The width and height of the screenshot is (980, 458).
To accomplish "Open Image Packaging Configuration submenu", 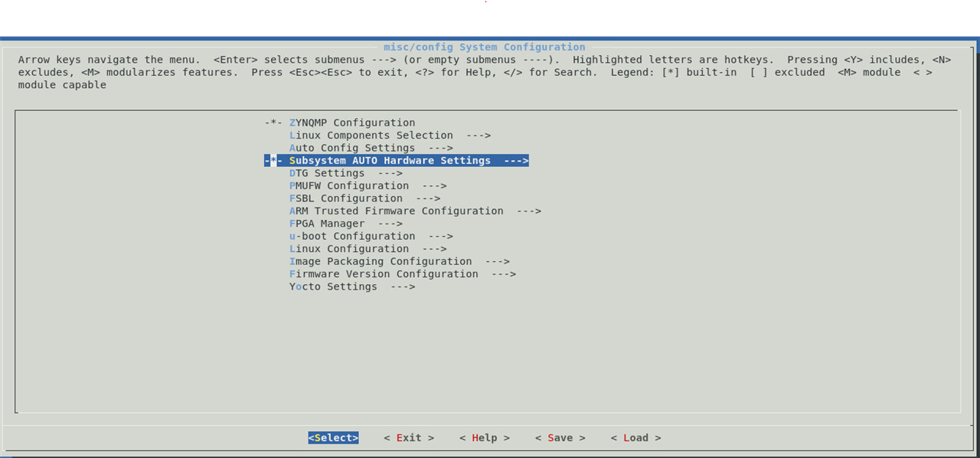I will tap(400, 262).
